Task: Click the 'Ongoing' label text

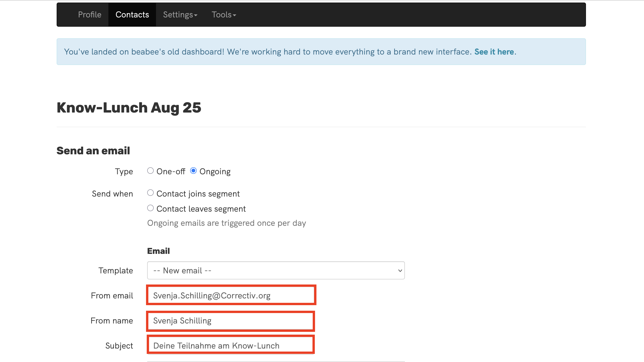Action: [215, 172]
